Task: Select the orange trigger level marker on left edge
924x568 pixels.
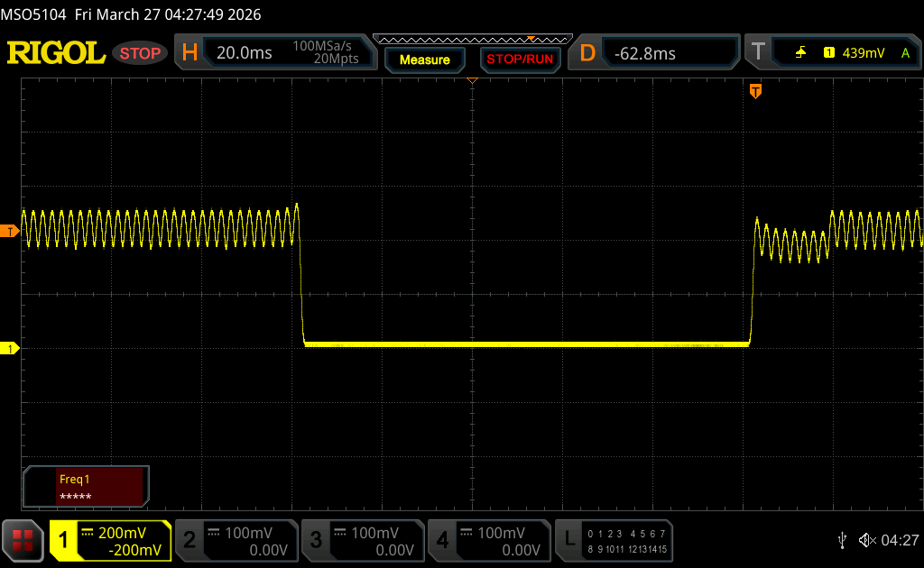Action: 11,232
